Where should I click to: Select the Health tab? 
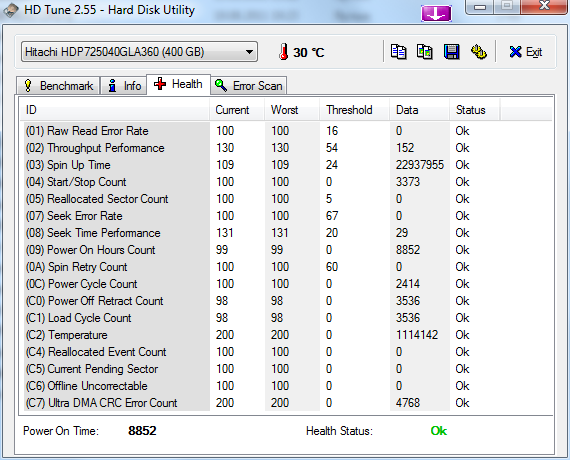(178, 84)
